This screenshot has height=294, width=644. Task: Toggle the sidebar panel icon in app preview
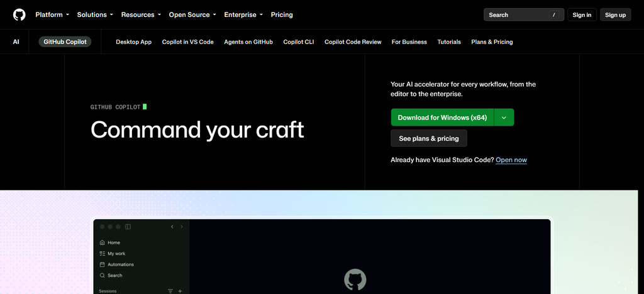pyautogui.click(x=128, y=227)
